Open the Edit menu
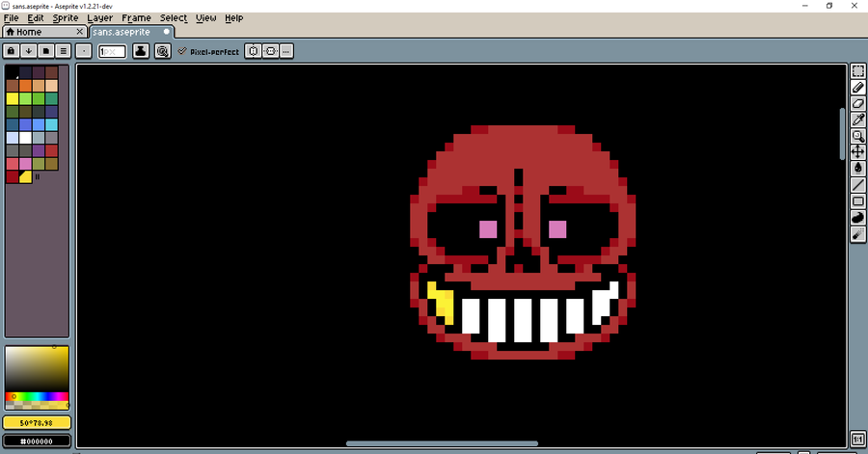This screenshot has width=868, height=454. [36, 18]
